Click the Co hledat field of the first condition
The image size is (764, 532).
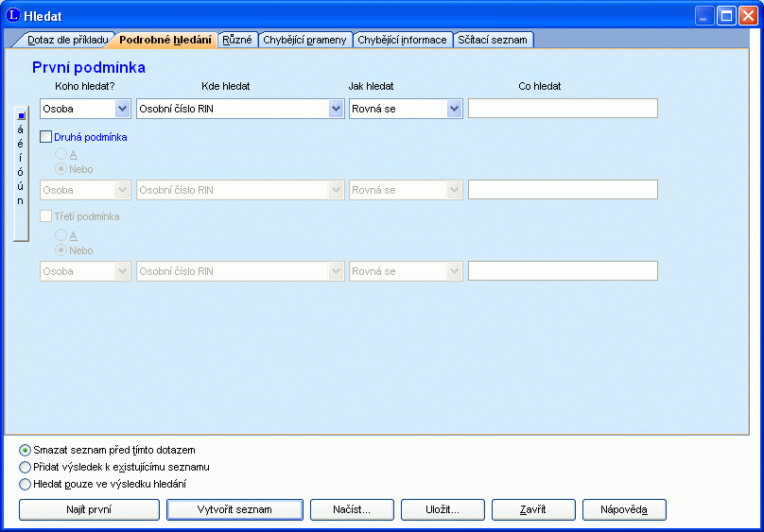pos(563,109)
